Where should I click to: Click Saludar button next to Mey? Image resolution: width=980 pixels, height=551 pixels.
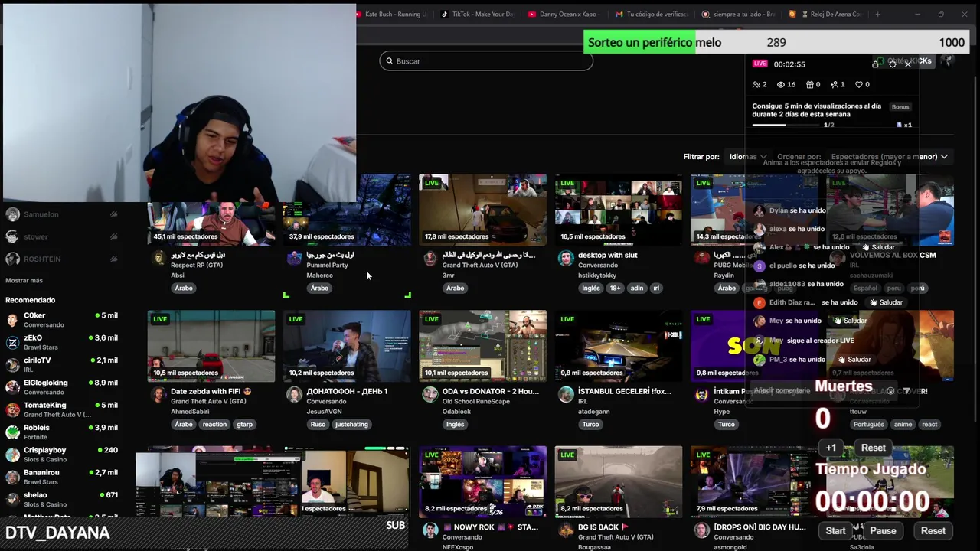[x=850, y=321]
